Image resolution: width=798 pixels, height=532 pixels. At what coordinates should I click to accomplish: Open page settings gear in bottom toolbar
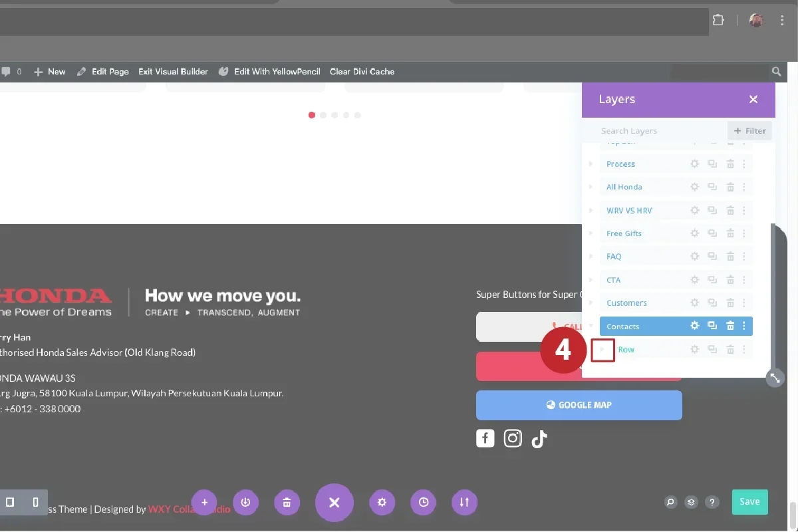coord(382,502)
